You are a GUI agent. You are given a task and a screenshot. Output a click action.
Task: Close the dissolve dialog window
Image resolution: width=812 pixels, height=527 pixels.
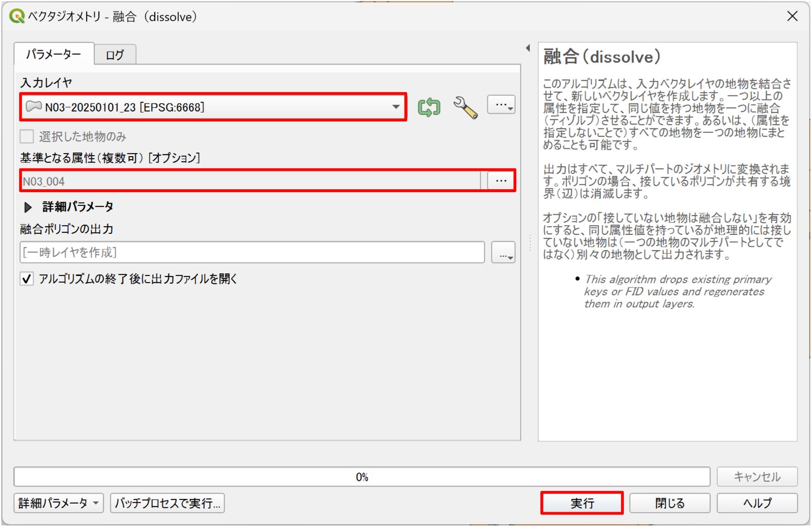792,16
